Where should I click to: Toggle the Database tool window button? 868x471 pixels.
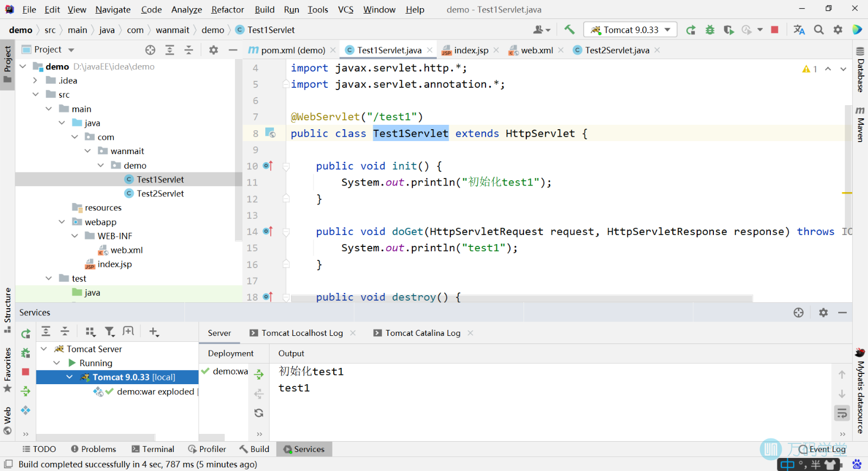pos(860,69)
